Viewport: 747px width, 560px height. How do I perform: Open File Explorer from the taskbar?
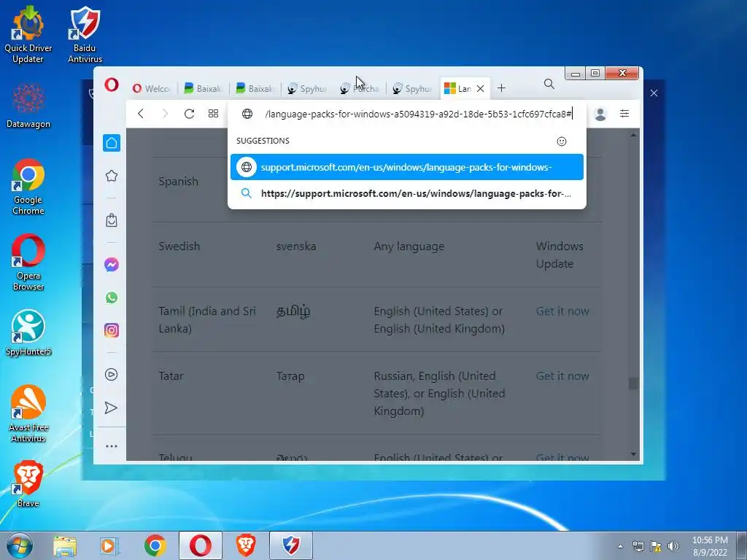(x=65, y=545)
